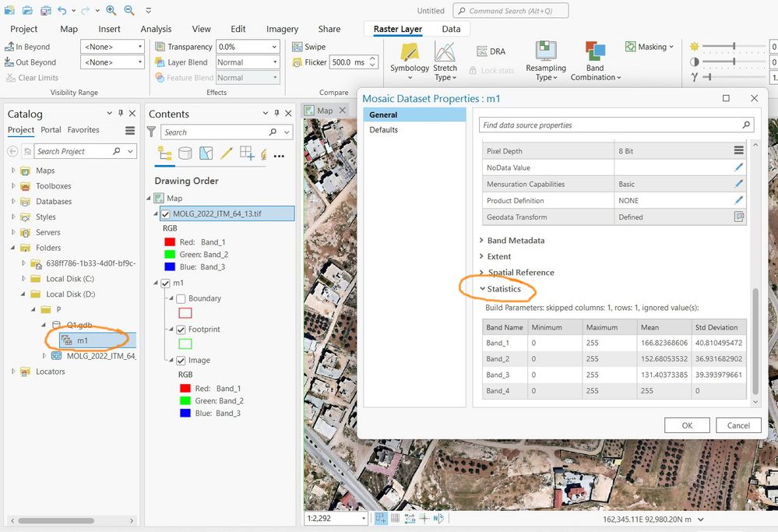Click OK in Mosaic Dataset Properties
Image resolution: width=778 pixels, height=532 pixels.
tap(686, 425)
